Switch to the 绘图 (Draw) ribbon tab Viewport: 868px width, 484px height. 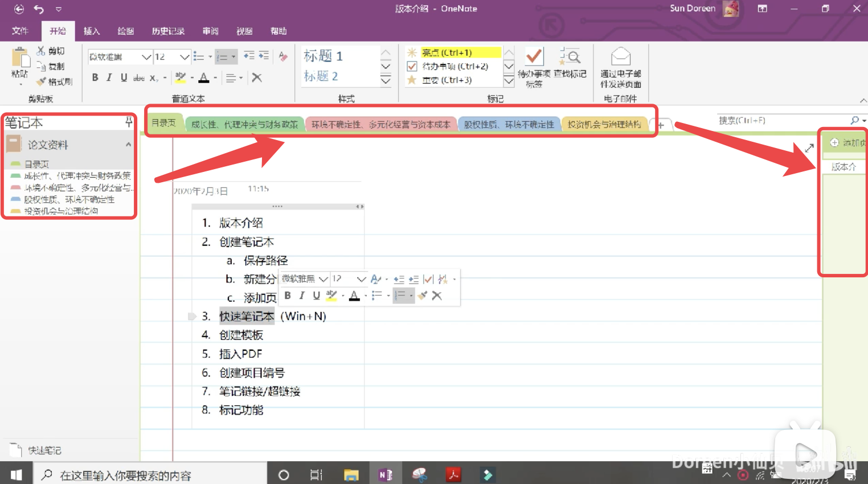pyautogui.click(x=126, y=31)
